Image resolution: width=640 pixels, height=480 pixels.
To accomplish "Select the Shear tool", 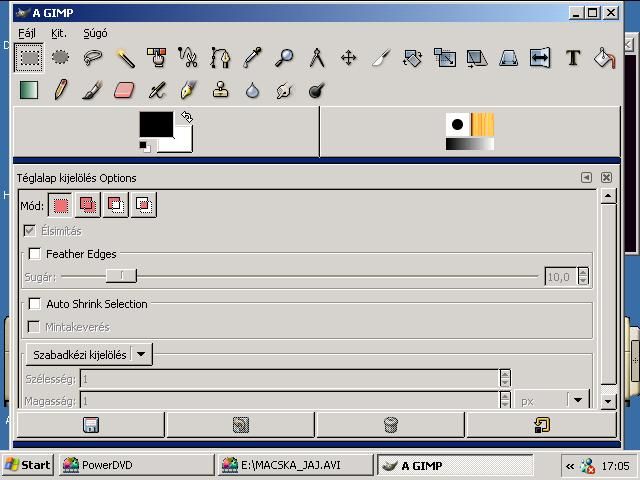I will point(477,58).
